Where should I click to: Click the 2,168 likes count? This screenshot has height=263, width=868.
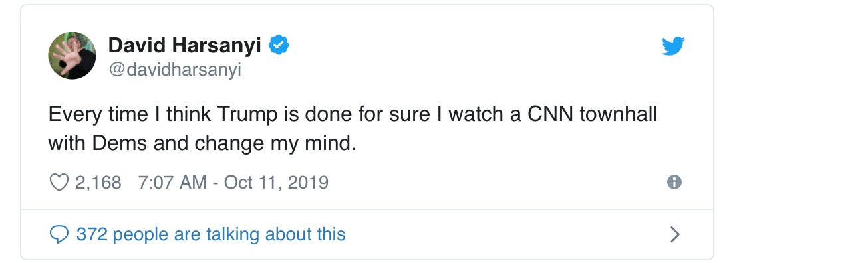click(x=98, y=182)
